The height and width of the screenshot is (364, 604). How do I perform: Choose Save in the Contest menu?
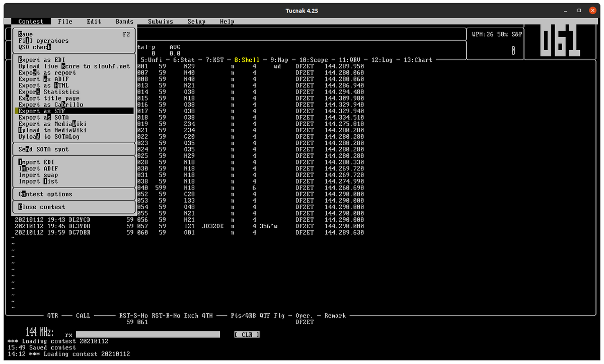pos(74,34)
